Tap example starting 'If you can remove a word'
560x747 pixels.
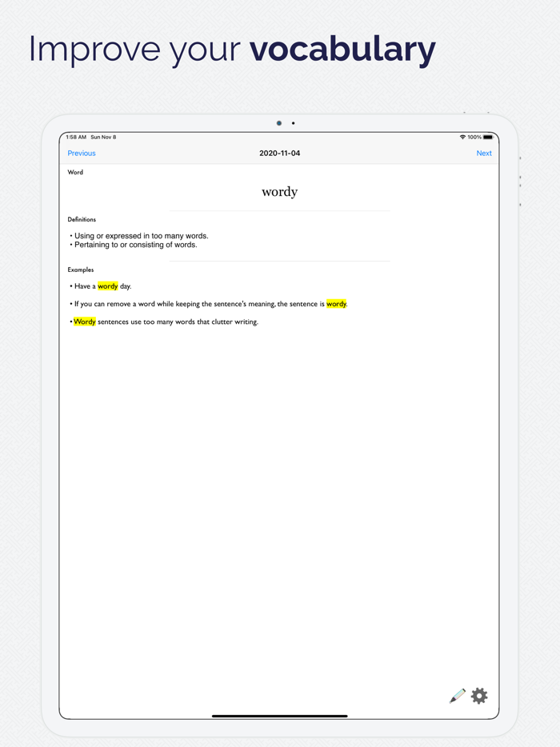[209, 304]
